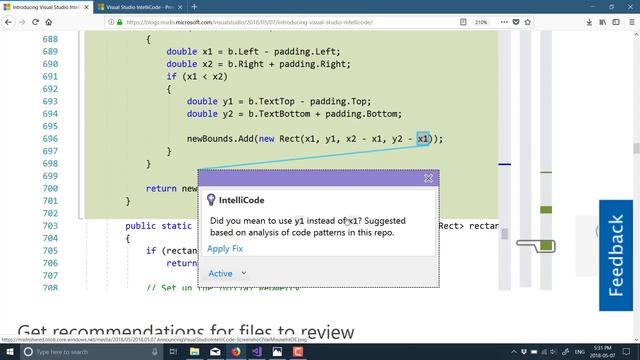Open Visual Studio from taskbar
The height and width of the screenshot is (360, 640).
(x=256, y=351)
